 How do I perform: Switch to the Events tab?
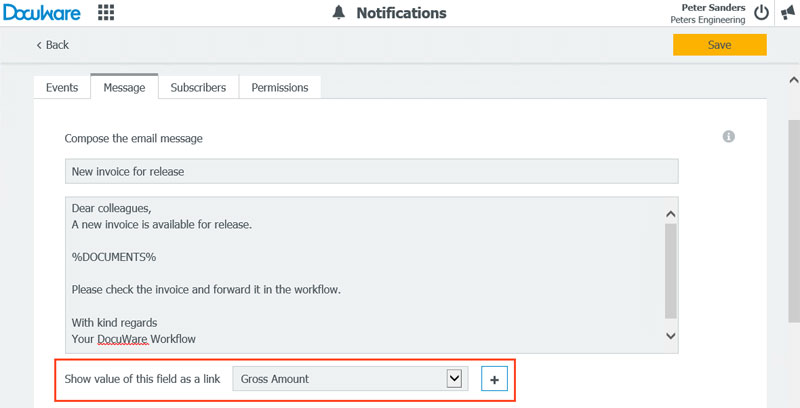[62, 88]
